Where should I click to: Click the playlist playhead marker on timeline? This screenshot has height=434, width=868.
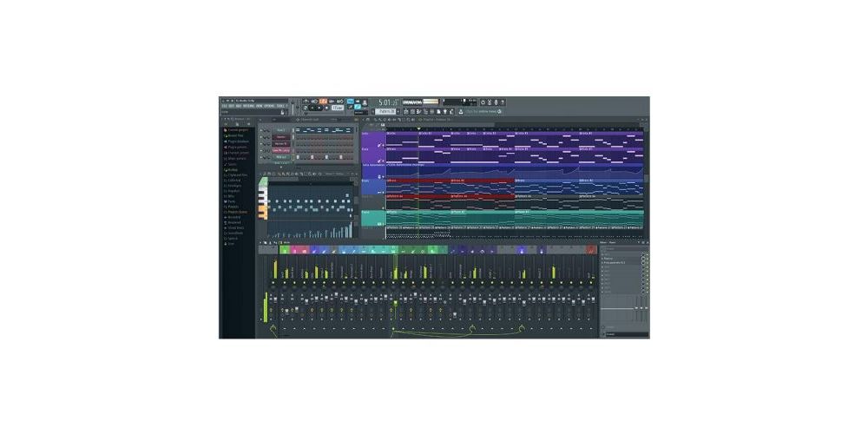tap(418, 129)
